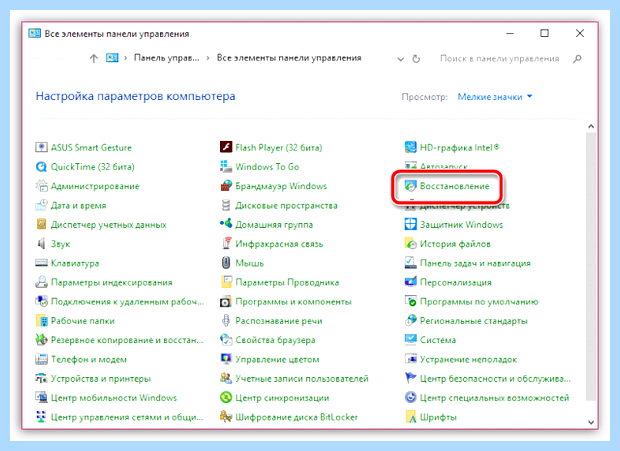
Task: Open Рабочие папки link
Action: coord(83,321)
